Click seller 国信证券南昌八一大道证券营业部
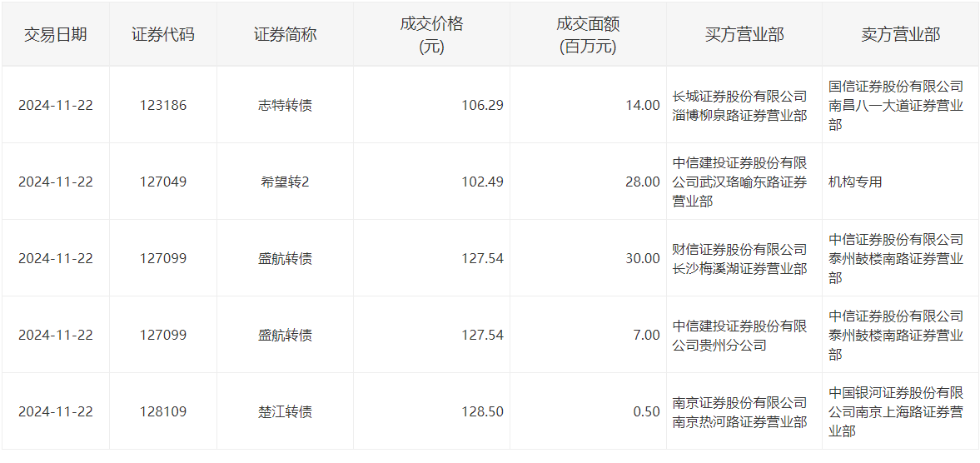 [x=896, y=105]
